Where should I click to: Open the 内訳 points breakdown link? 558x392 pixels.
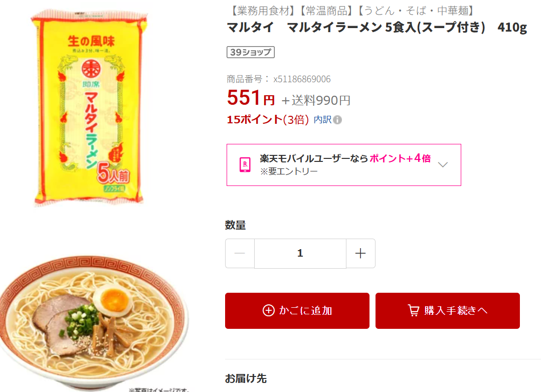click(x=322, y=120)
